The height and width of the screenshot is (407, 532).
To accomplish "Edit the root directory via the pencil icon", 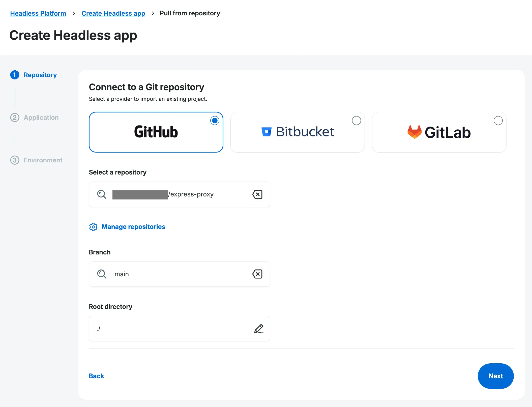I will click(259, 328).
